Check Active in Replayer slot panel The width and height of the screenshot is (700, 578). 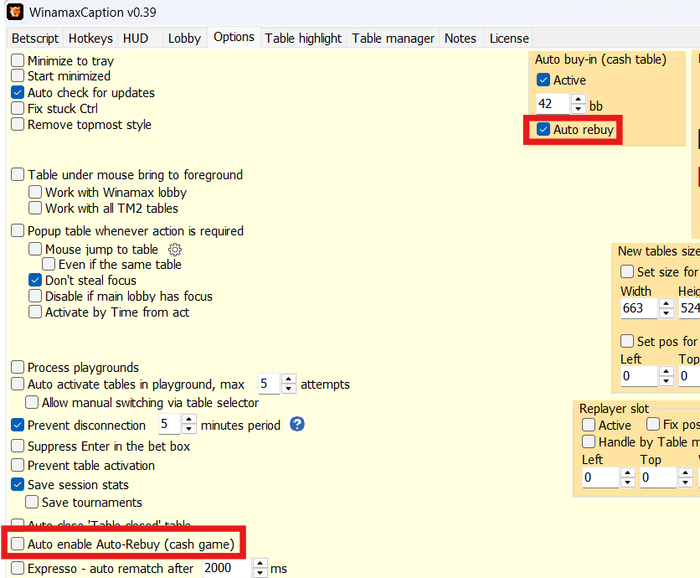(588, 425)
